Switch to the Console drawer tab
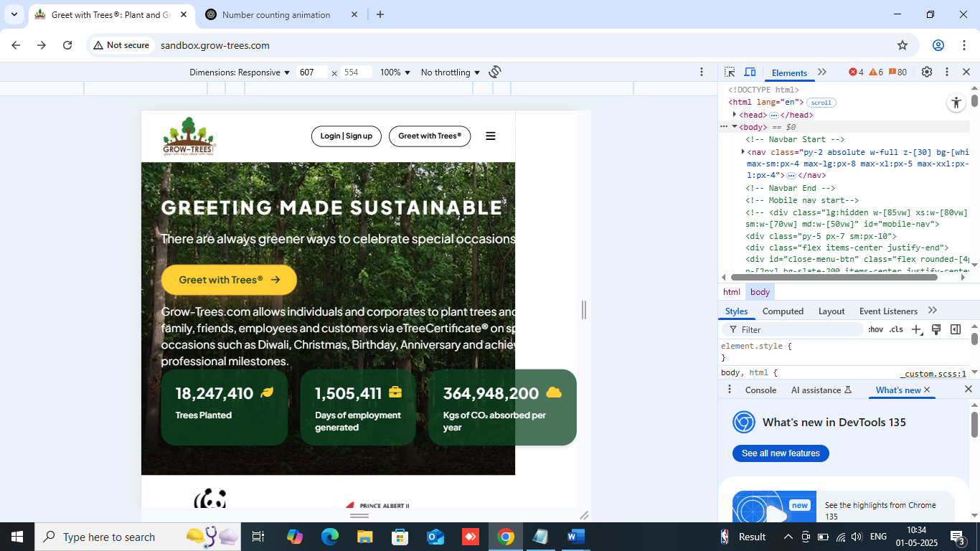The height and width of the screenshot is (551, 980). tap(760, 390)
